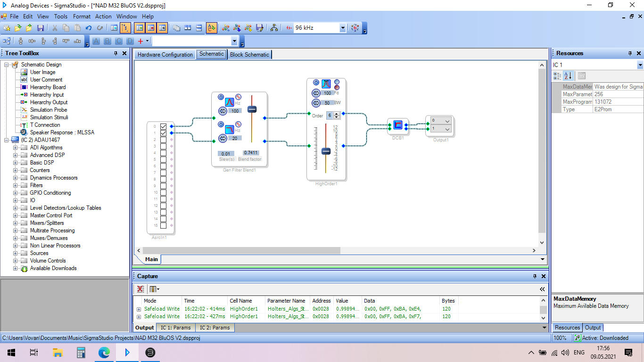The image size is (644, 362).
Task: Click the Save project floppy icon
Action: [40, 28]
